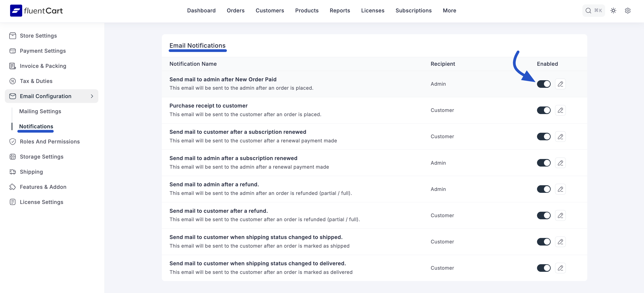
Task: Open the Mailing Settings submenu item
Action: (x=40, y=111)
